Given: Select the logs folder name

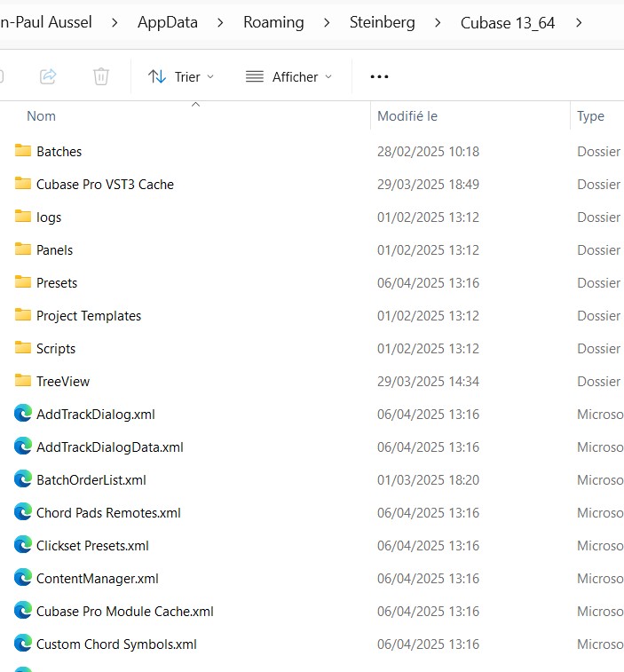Looking at the screenshot, I should (x=49, y=217).
